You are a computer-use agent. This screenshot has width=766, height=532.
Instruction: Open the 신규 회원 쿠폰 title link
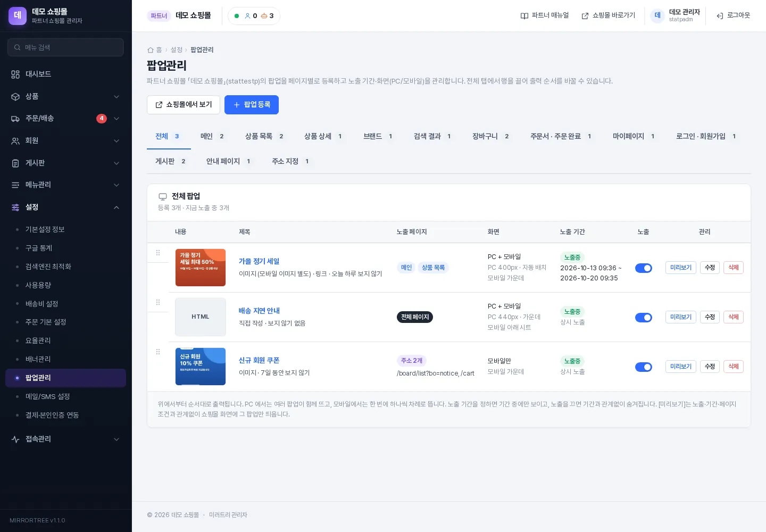click(259, 361)
